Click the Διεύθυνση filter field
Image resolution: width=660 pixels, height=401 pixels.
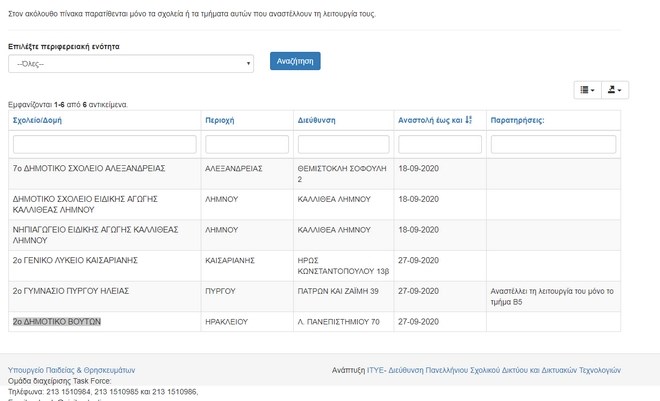(343, 145)
